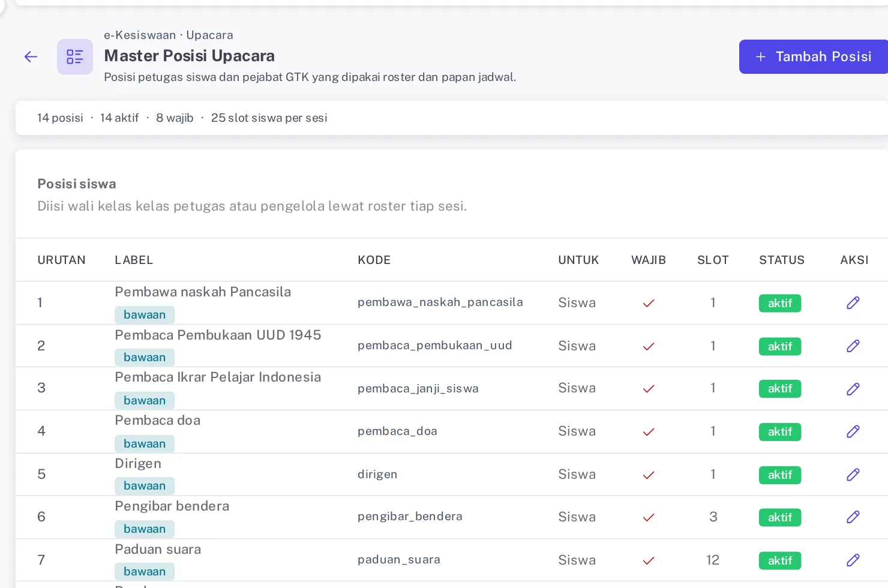Click the bawaan tag under Pembaca doa

click(x=145, y=444)
